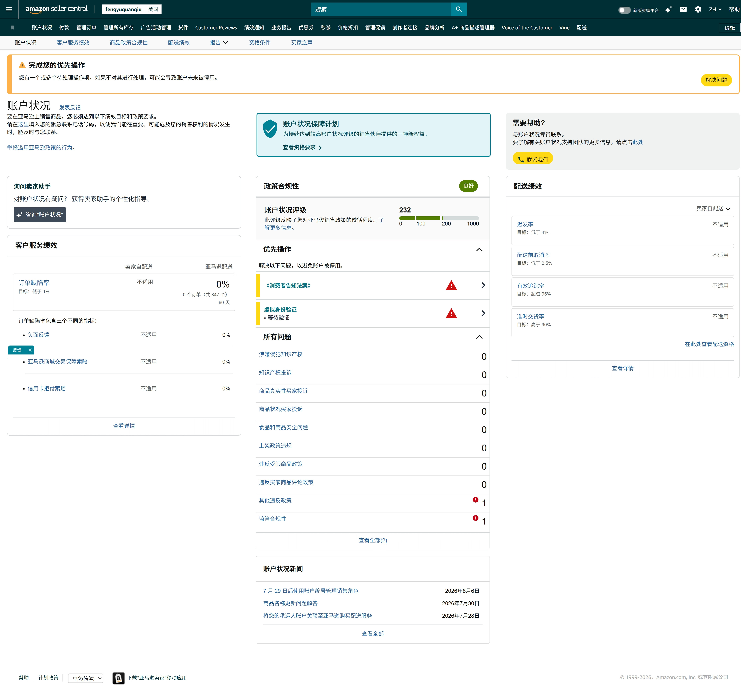The width and height of the screenshot is (741, 700).
Task: Click the 良好 status badge
Action: click(468, 186)
